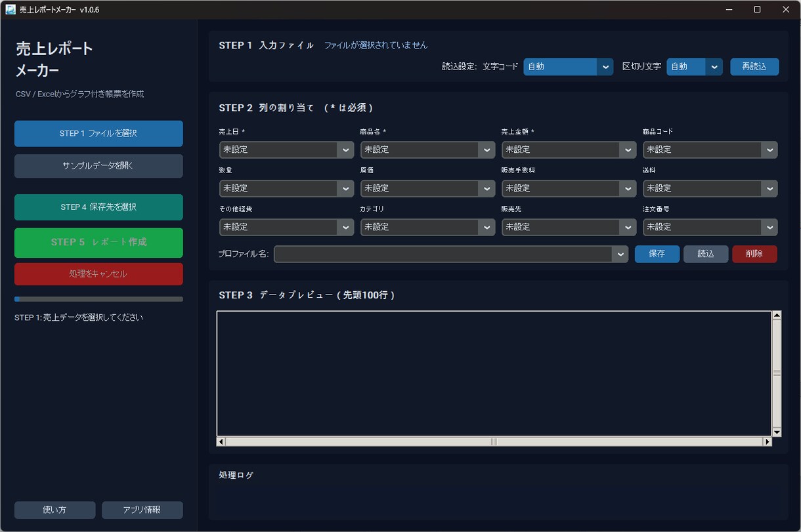Viewport: 801px width, 532px height.
Task: Click the red 処理をキャンセル button
Action: click(x=98, y=274)
